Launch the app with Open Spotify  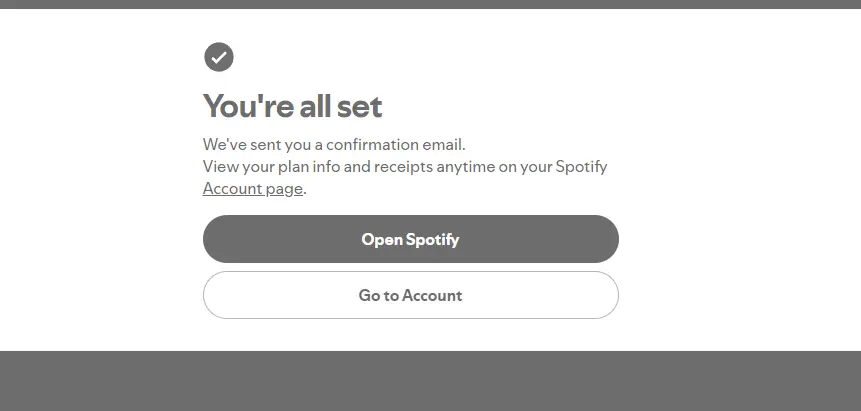(x=411, y=239)
